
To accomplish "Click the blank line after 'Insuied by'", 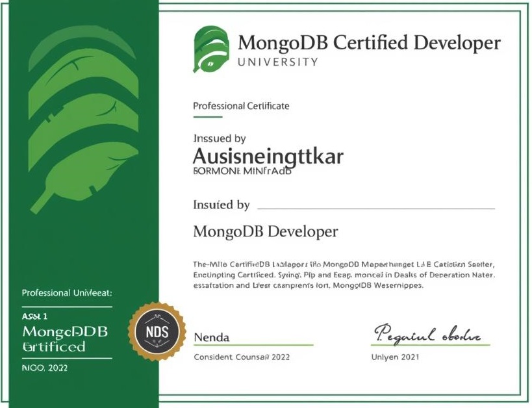I will [376, 208].
